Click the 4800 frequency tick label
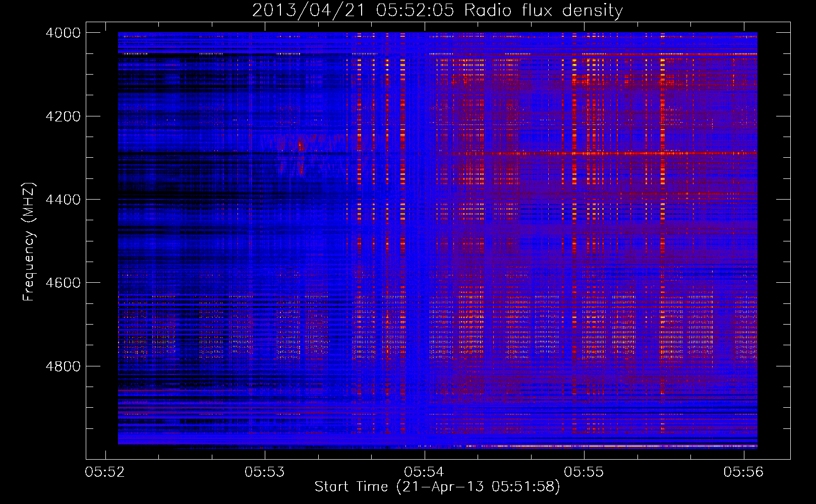 click(x=63, y=366)
